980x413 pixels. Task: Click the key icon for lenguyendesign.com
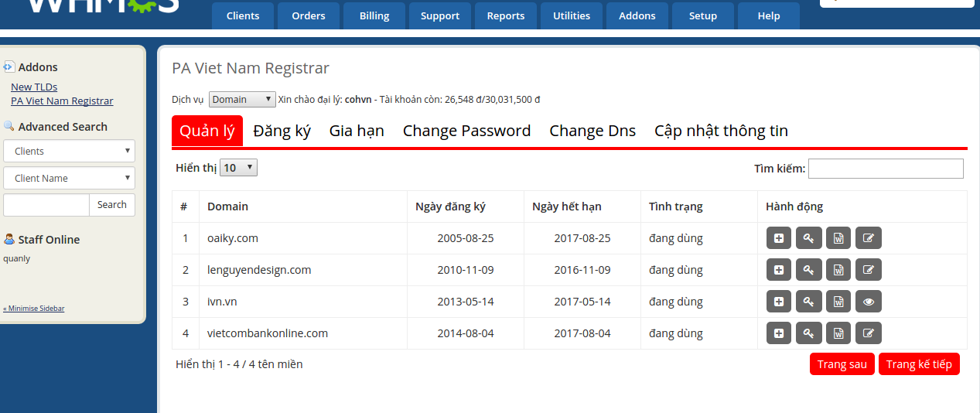pyautogui.click(x=808, y=270)
